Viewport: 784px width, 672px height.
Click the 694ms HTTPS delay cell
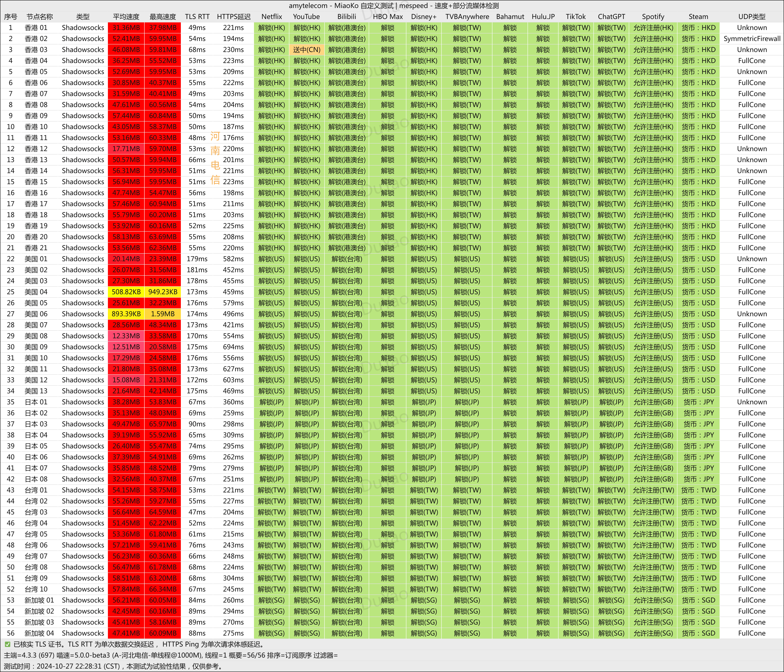[233, 347]
